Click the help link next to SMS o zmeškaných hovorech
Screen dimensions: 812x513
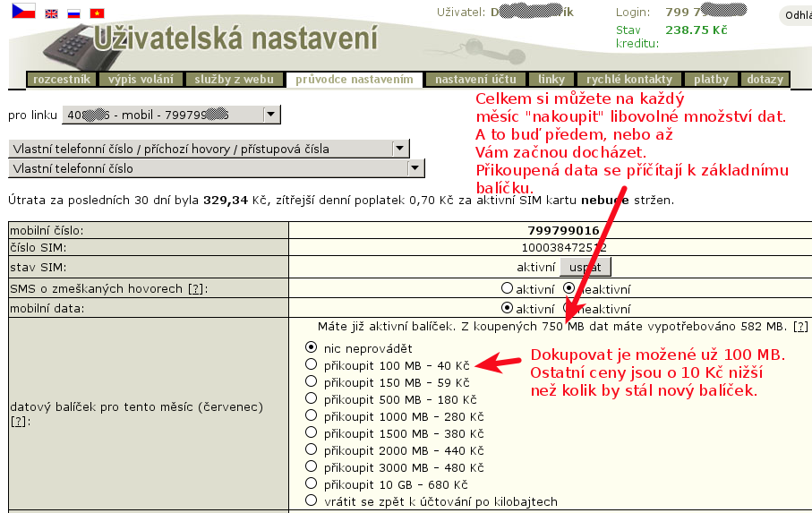[195, 289]
